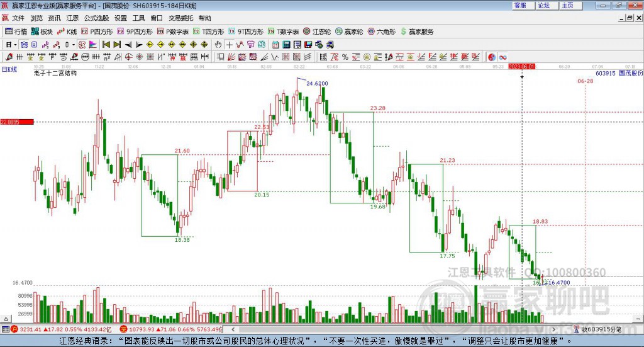Click scroll-right arrow on horizontal scrollbar
This screenshot has height=347, width=644.
coord(553,329)
